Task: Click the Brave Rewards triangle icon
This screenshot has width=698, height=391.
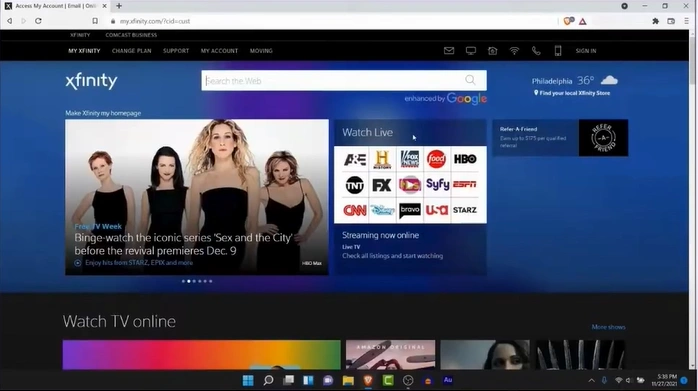Action: pyautogui.click(x=583, y=21)
